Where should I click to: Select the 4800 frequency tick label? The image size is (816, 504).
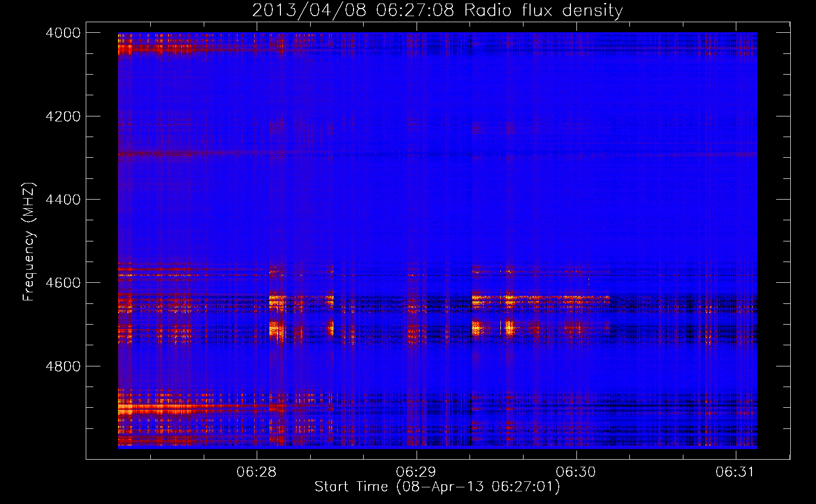(63, 366)
